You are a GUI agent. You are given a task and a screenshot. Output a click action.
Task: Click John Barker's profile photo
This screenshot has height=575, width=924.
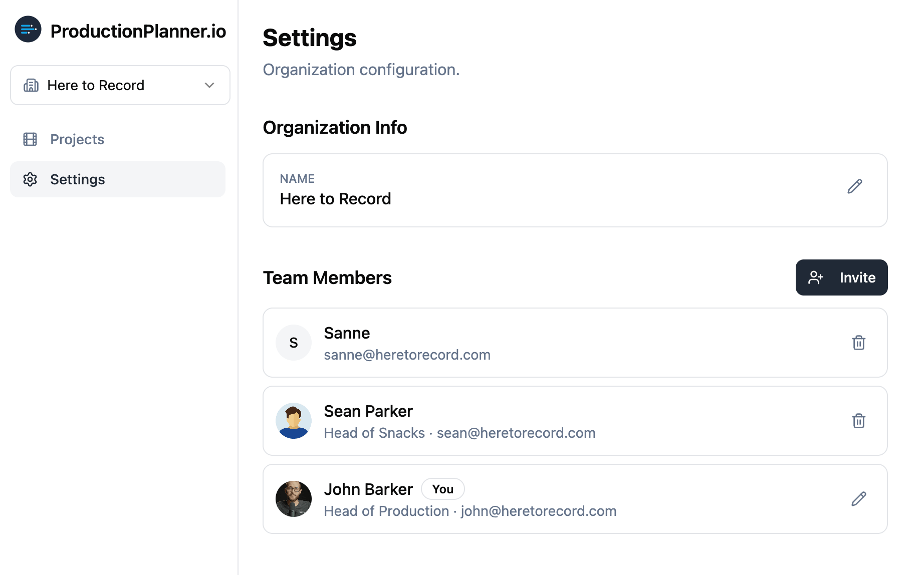pos(293,499)
